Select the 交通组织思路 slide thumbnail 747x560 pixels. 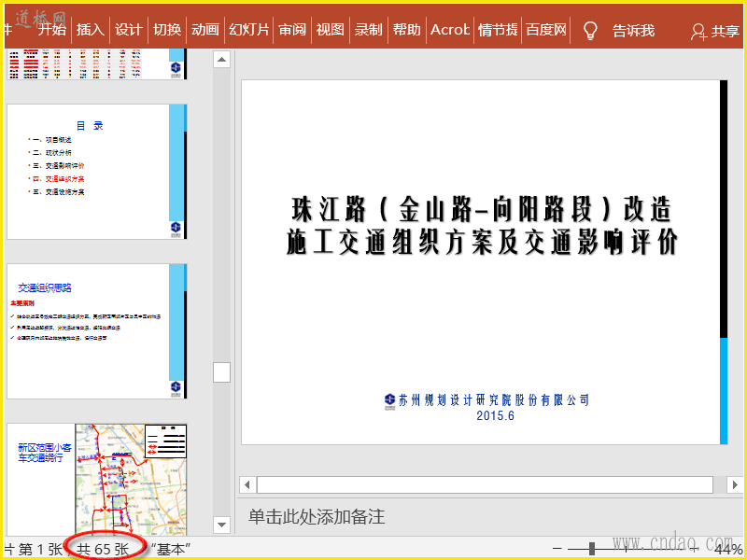tap(97, 331)
